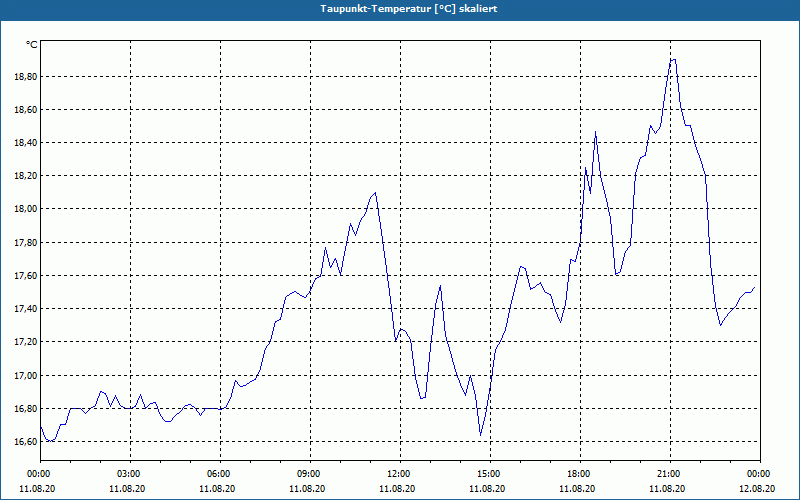800x500 pixels.
Task: Click the °C unit label on the y-axis
Action: coord(32,45)
